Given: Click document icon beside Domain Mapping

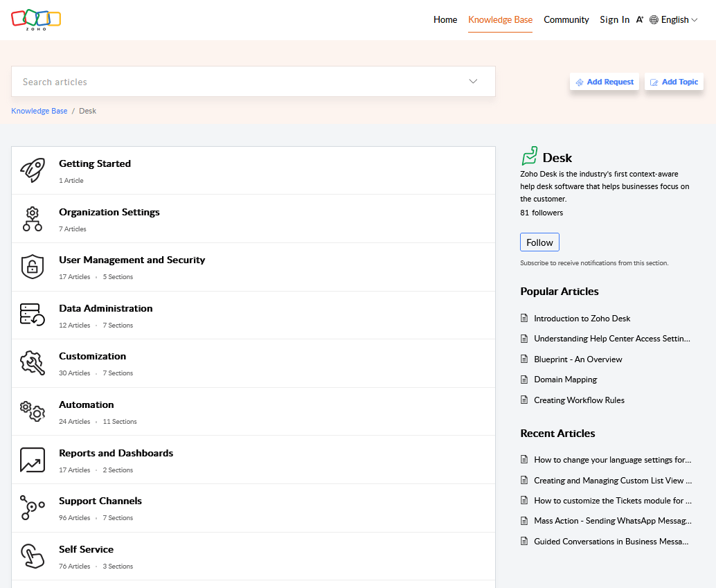Looking at the screenshot, I should (x=524, y=380).
